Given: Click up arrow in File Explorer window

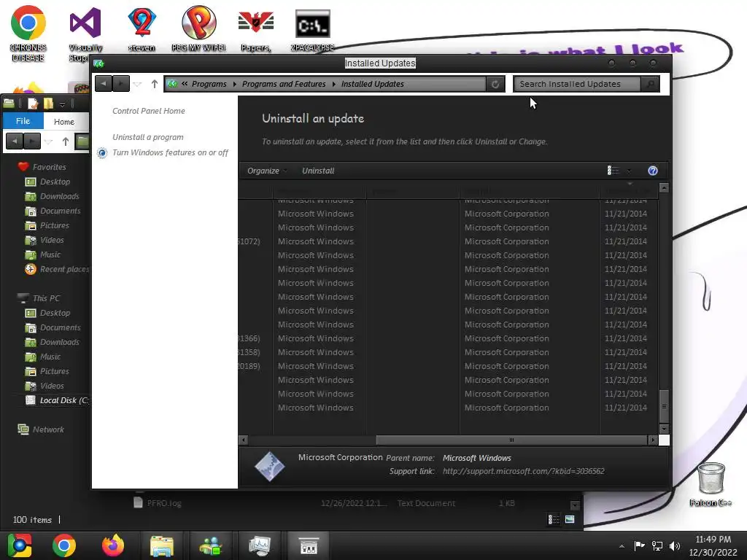Looking at the screenshot, I should pyautogui.click(x=65, y=141).
